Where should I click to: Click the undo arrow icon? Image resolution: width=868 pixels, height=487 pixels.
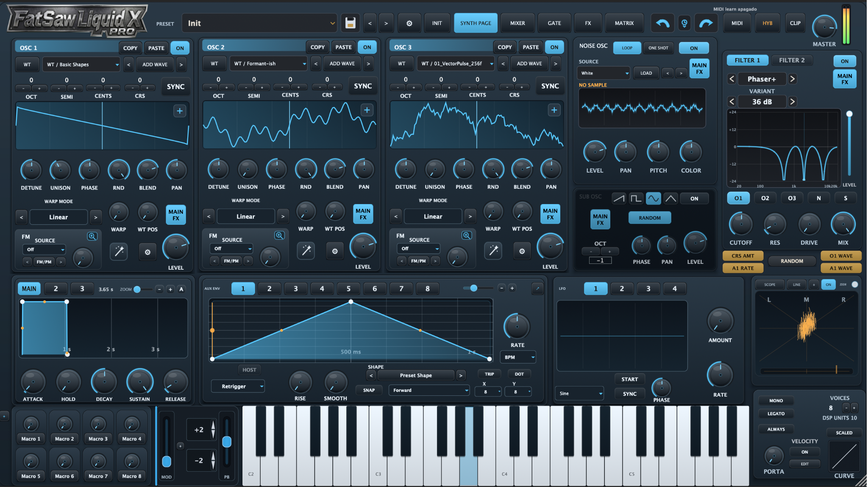coord(662,23)
